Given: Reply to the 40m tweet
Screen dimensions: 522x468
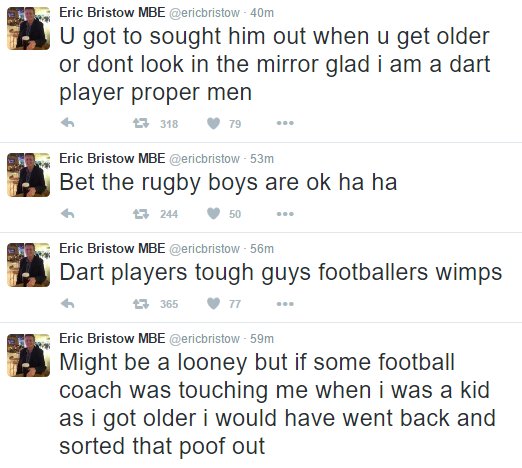Looking at the screenshot, I should coord(68,123).
